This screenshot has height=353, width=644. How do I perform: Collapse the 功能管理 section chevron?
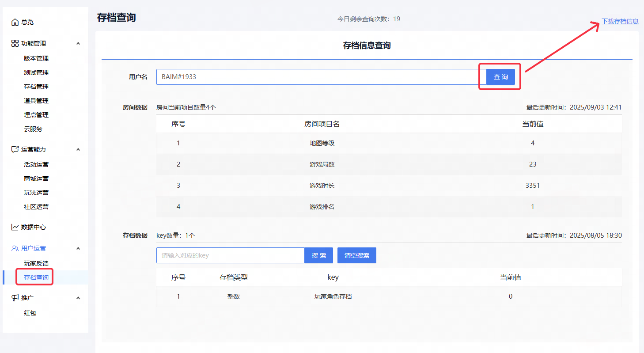78,43
